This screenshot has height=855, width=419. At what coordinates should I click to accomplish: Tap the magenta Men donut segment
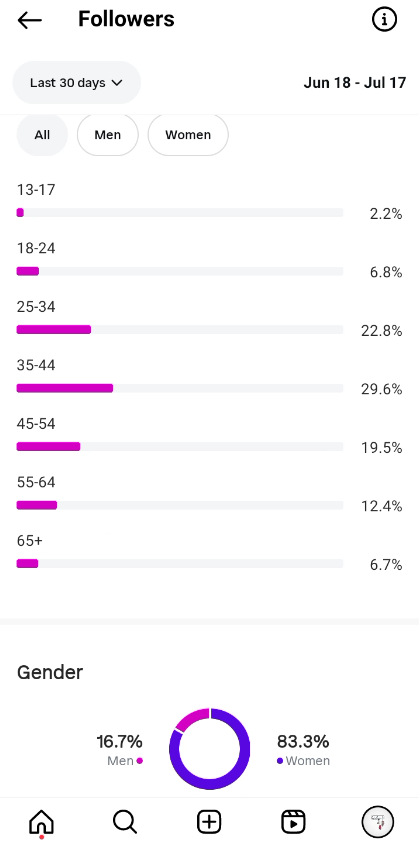click(x=190, y=718)
